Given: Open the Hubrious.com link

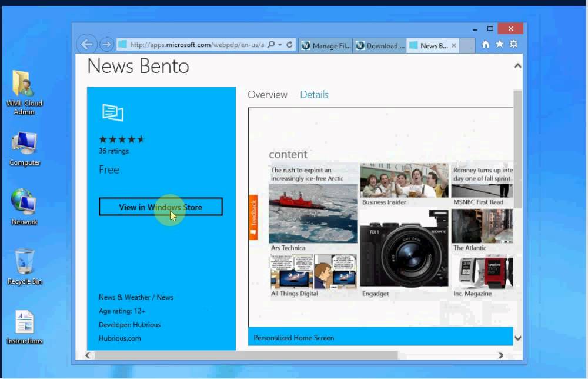Looking at the screenshot, I should point(119,338).
